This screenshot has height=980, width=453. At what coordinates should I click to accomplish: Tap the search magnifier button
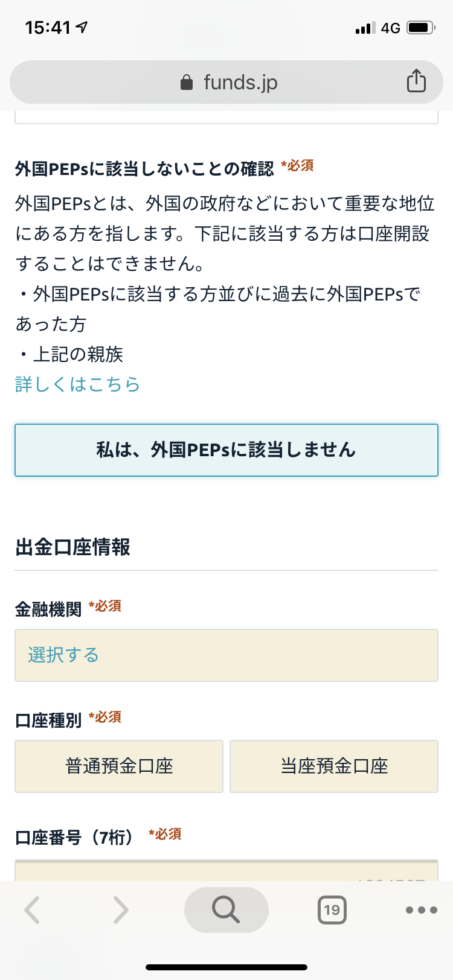(x=226, y=909)
